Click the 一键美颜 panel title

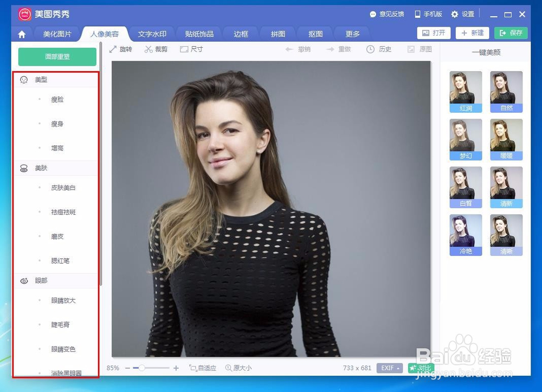click(486, 53)
